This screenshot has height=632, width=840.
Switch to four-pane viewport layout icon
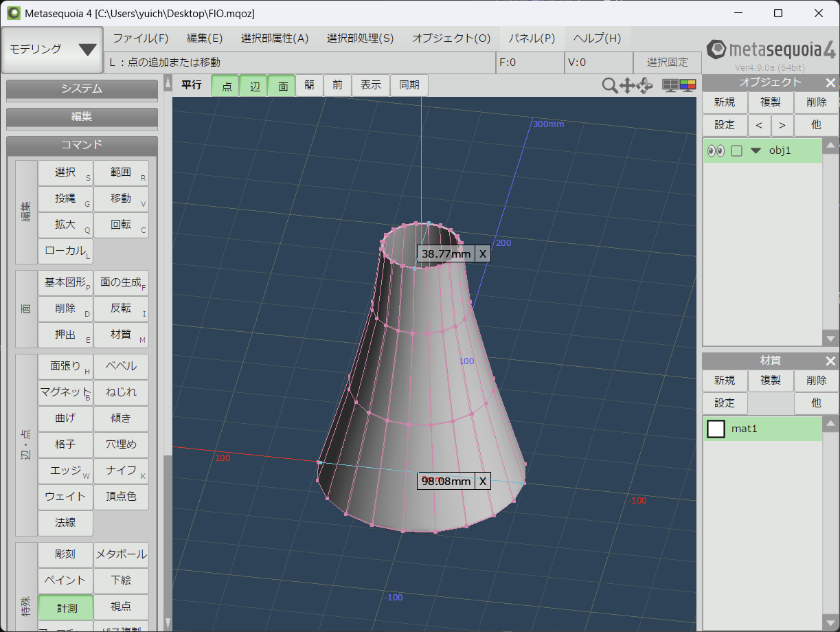[670, 85]
